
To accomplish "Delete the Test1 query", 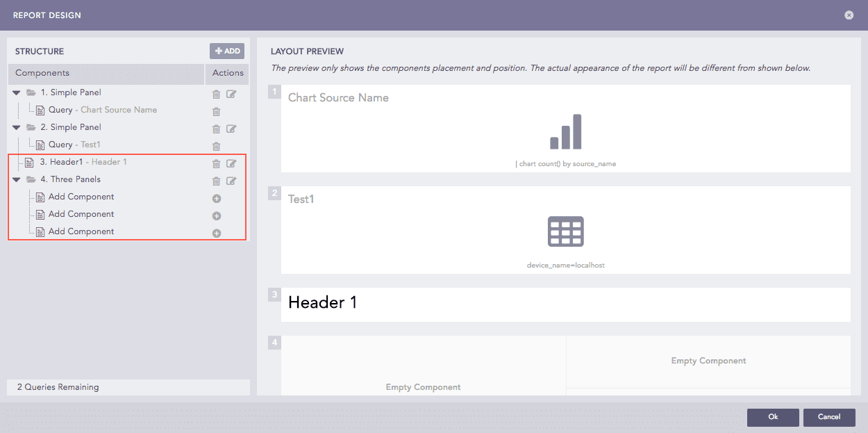I will click(x=216, y=146).
